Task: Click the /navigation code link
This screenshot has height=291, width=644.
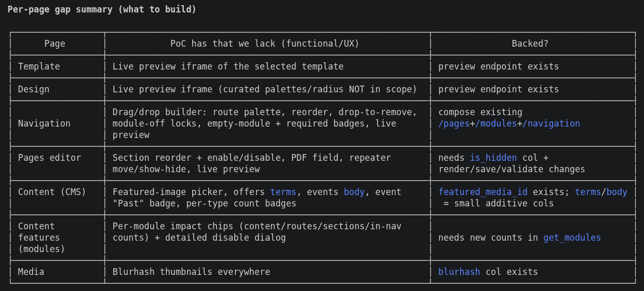Action: tap(551, 123)
